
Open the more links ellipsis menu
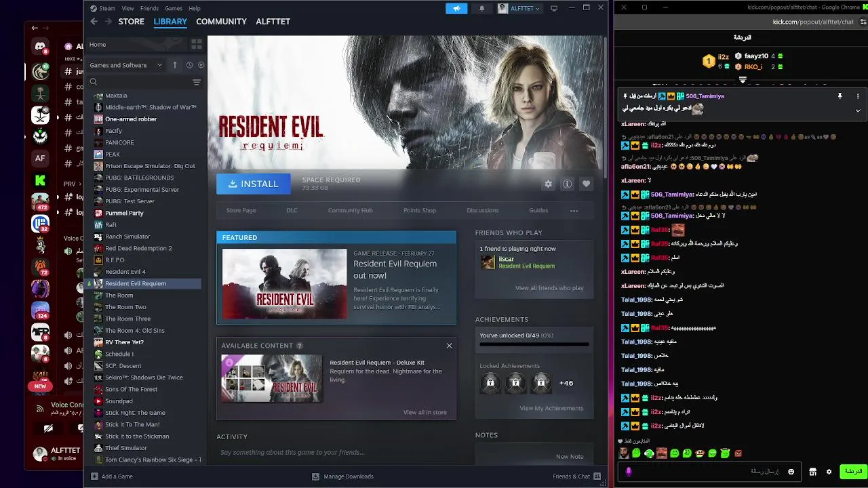pos(574,211)
